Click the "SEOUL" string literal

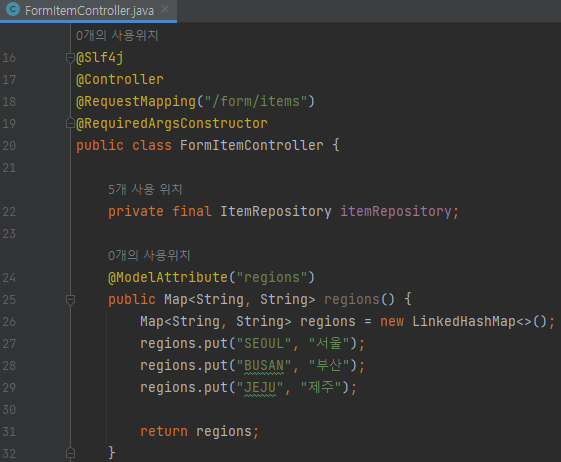click(264, 344)
